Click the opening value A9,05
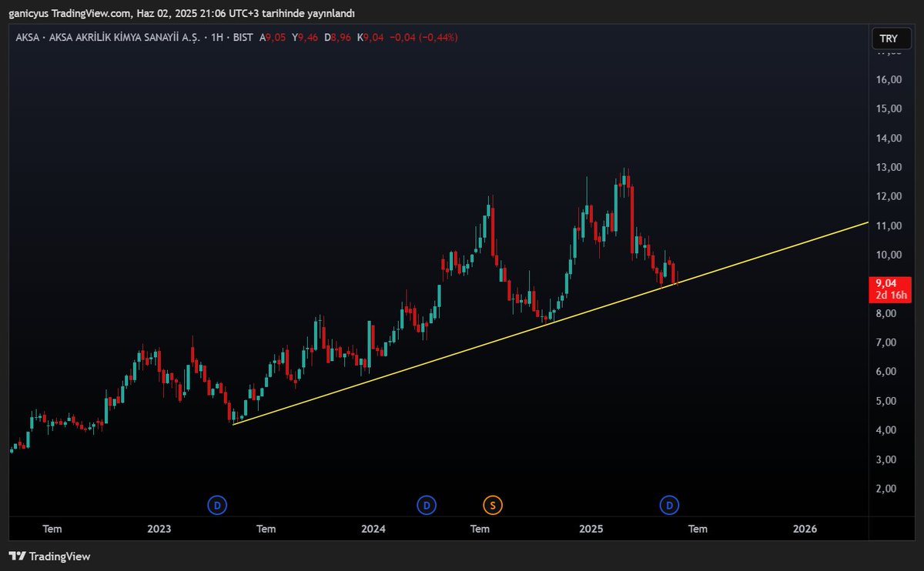This screenshot has width=924, height=571. click(273, 37)
